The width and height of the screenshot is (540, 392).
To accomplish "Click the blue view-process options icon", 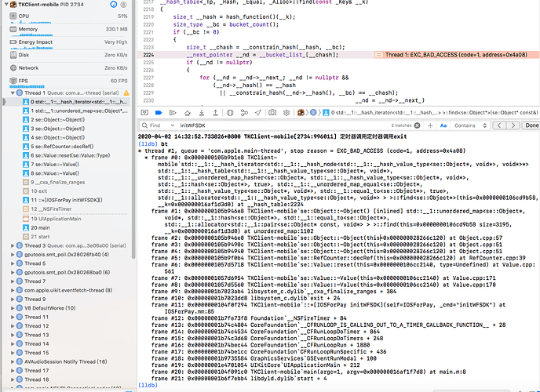I will point(113,5).
